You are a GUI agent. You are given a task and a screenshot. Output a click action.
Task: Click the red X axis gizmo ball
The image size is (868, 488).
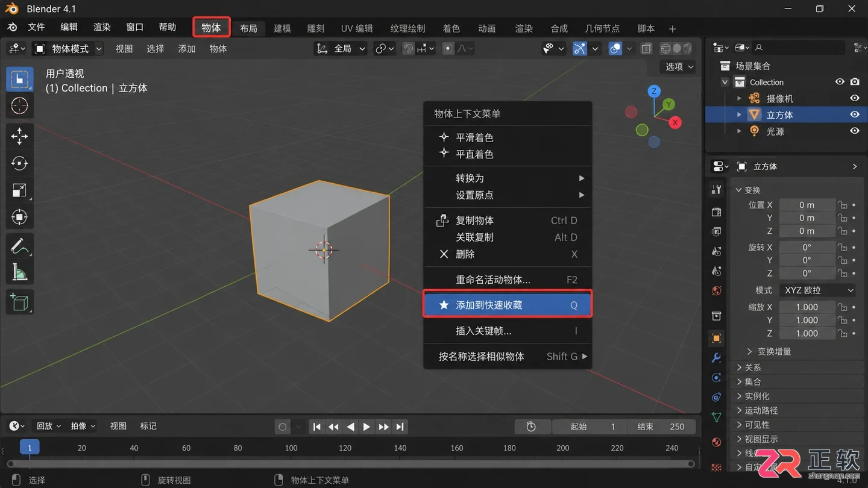click(675, 122)
